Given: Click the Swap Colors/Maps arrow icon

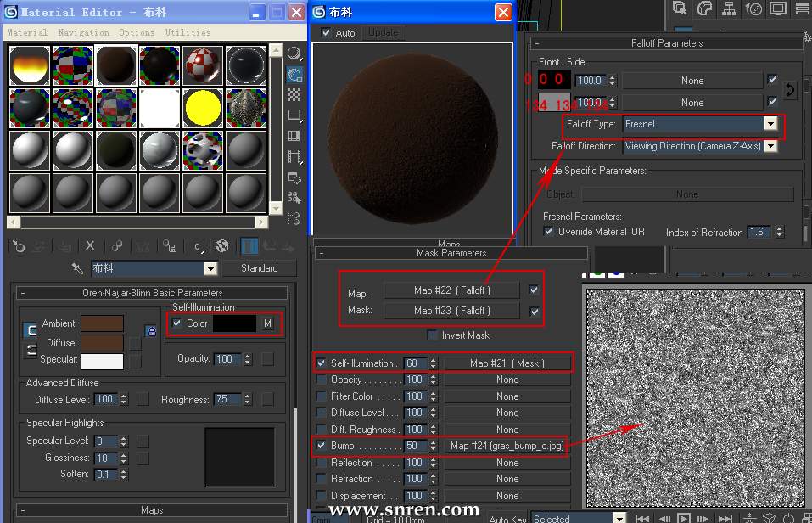Looking at the screenshot, I should [790, 90].
